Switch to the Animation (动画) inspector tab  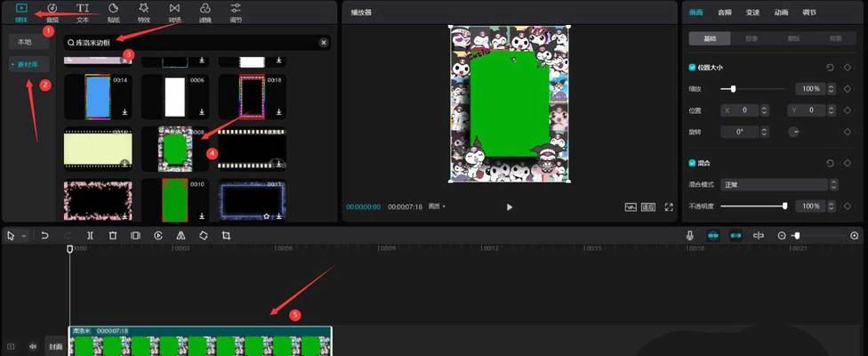click(781, 12)
